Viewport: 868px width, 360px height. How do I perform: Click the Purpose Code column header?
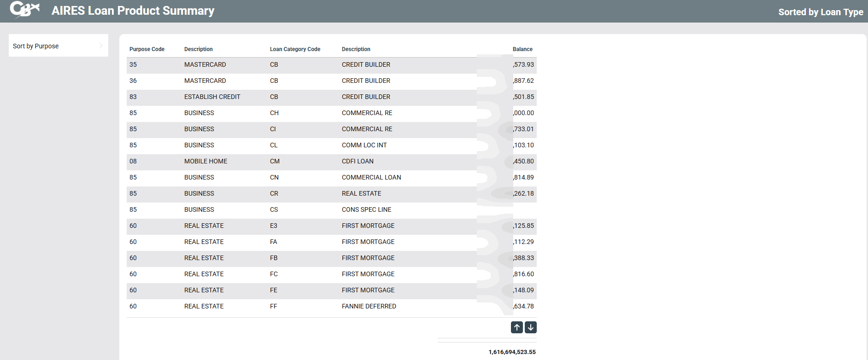tap(147, 49)
